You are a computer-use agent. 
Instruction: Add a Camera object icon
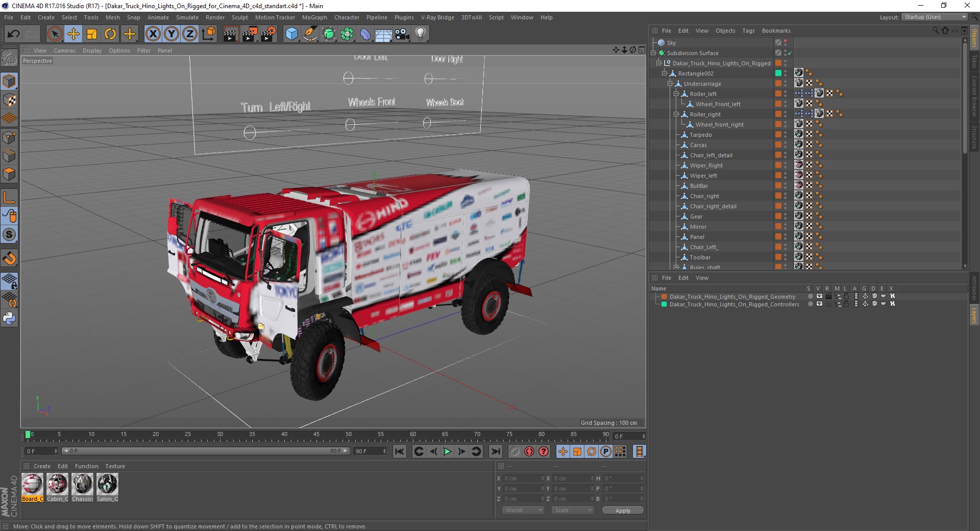point(402,34)
